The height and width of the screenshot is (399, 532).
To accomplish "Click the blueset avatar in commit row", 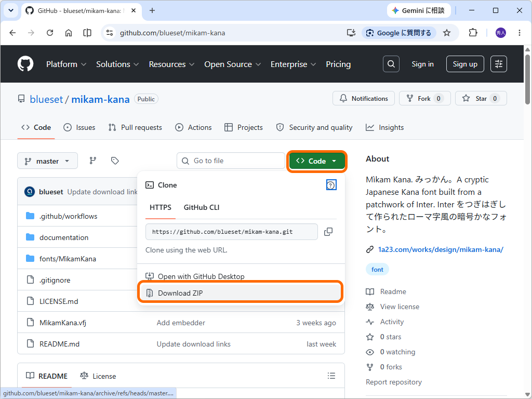I will click(30, 192).
